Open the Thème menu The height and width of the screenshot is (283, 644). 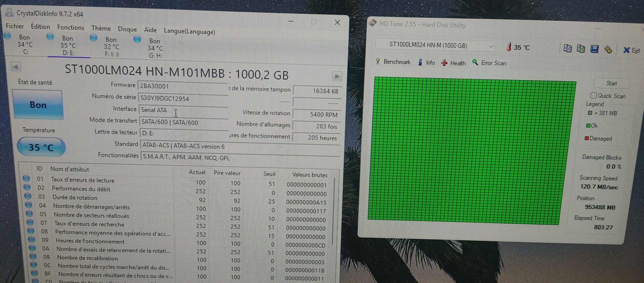coord(101,29)
